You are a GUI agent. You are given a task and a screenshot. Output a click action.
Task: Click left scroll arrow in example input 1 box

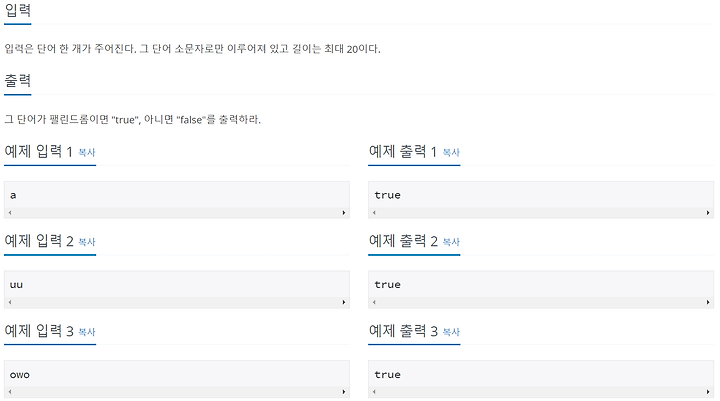point(10,213)
